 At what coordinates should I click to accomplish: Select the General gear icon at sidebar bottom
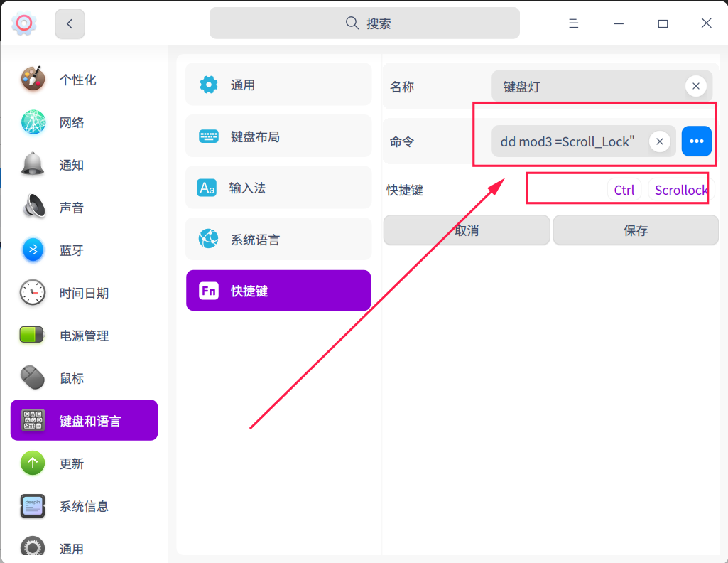33,547
